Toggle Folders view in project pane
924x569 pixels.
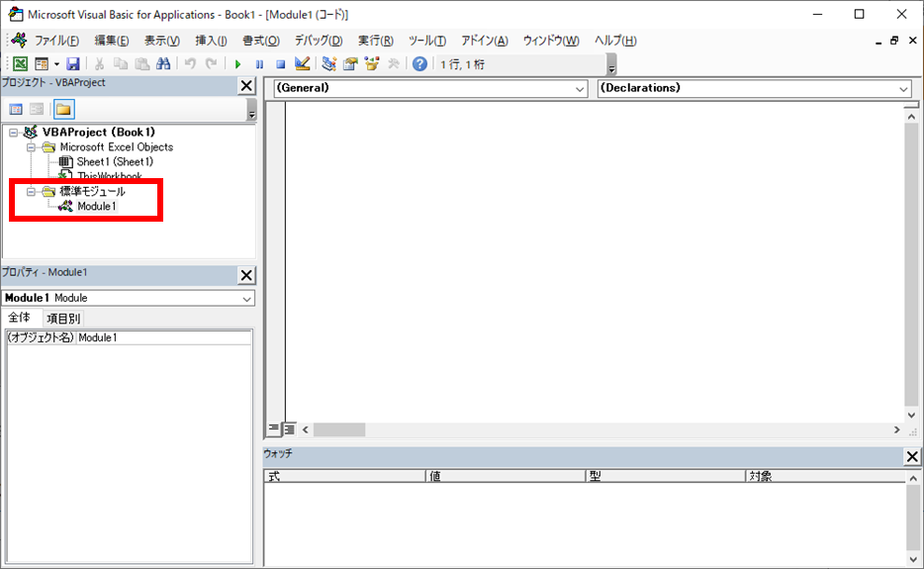63,109
